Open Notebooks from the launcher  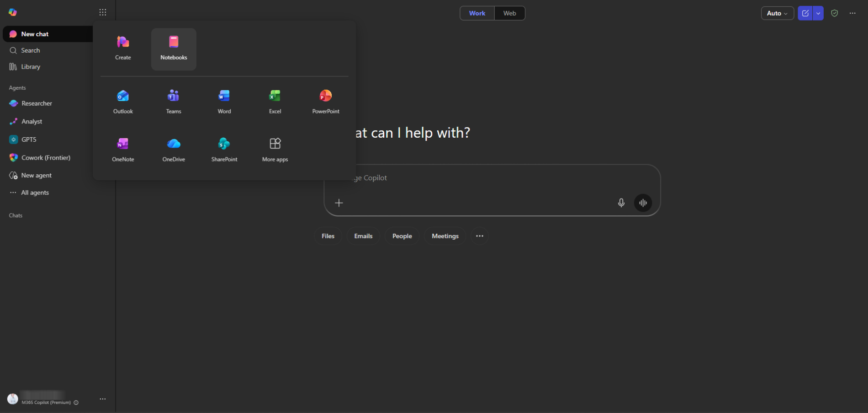click(174, 49)
